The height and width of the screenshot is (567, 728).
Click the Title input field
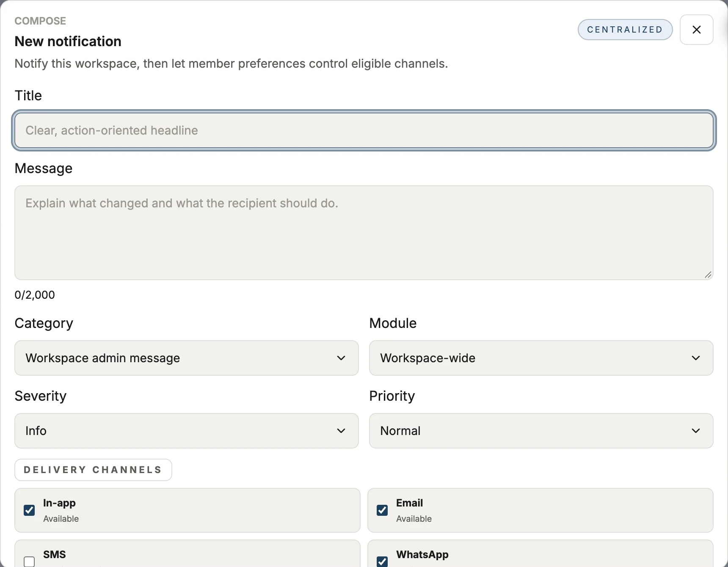(364, 130)
